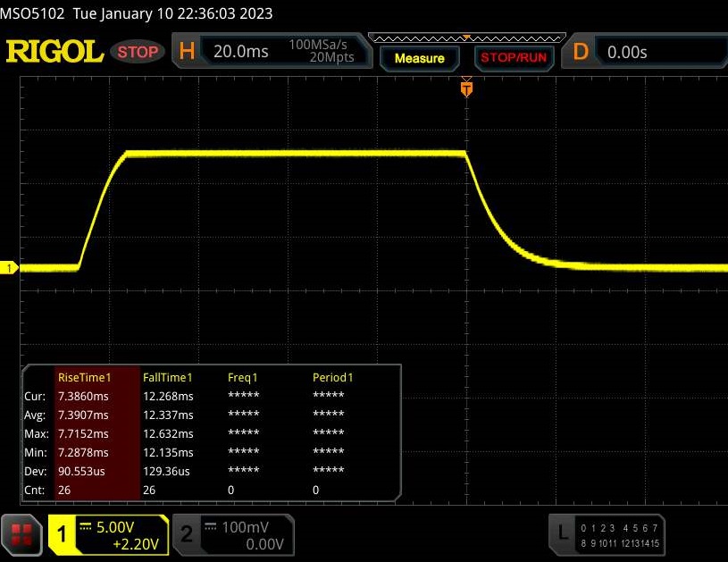Click the channel 2 DC coupling symbol

pos(210,526)
